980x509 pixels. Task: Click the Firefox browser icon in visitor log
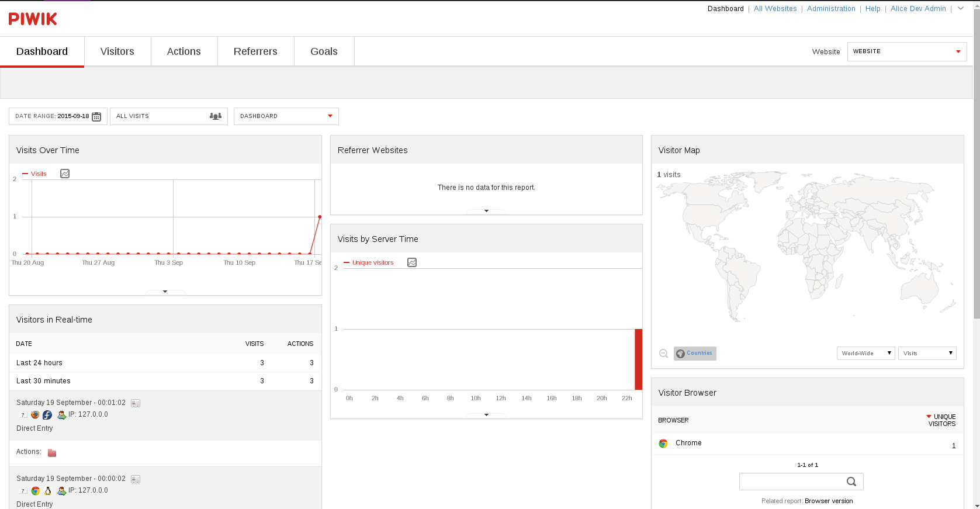click(x=35, y=415)
